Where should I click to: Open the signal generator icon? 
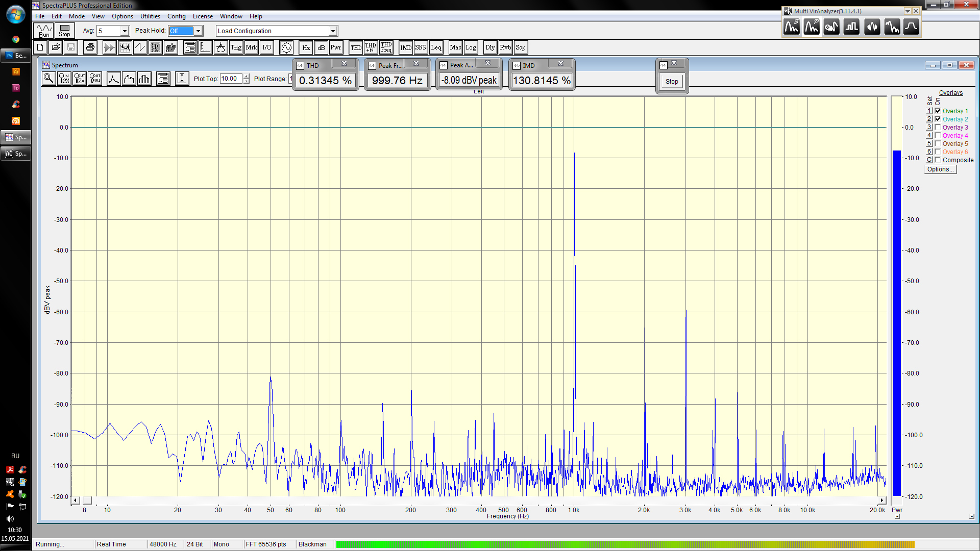286,47
